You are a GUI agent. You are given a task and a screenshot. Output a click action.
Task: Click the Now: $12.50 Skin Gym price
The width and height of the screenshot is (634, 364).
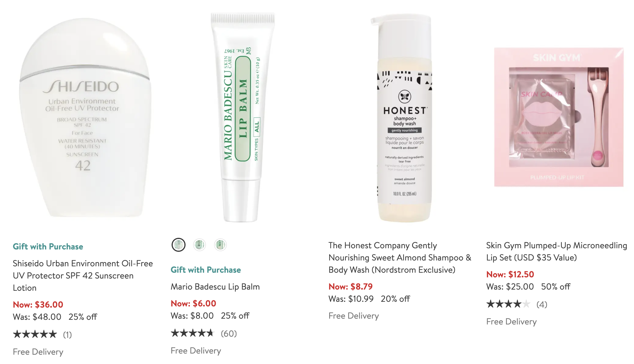(x=510, y=274)
